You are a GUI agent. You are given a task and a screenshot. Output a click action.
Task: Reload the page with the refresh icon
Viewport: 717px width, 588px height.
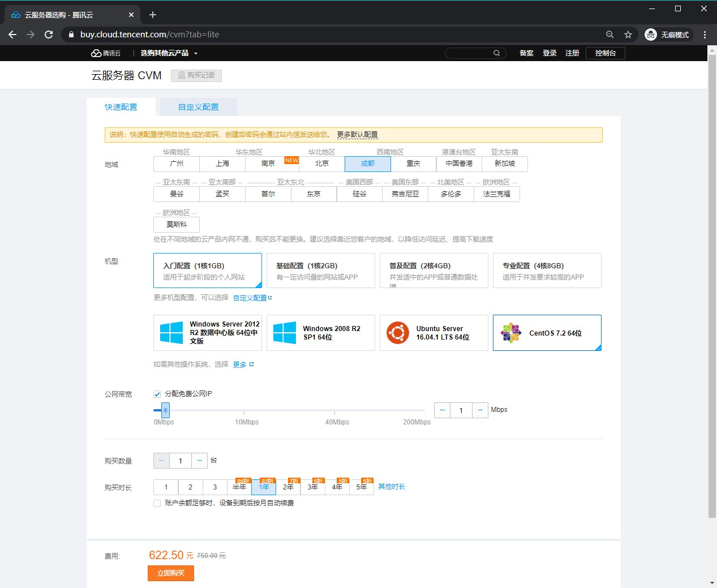click(49, 35)
